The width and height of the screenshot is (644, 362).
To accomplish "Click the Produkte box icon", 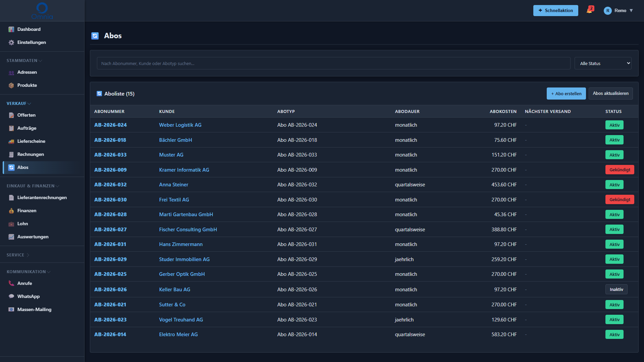I will click(11, 85).
